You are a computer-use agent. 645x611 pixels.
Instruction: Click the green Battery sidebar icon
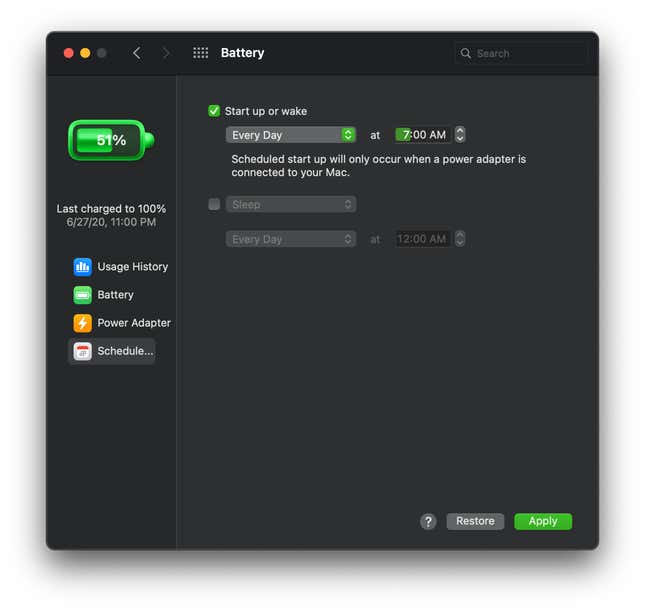83,295
